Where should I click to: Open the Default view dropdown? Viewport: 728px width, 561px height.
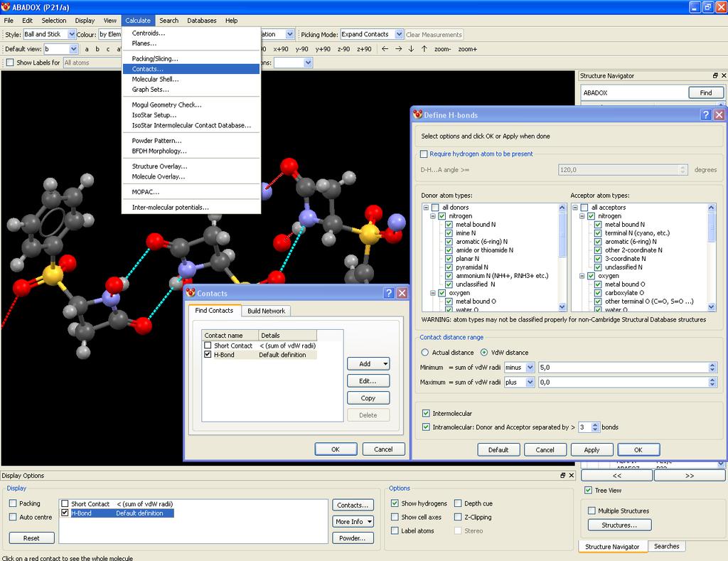point(73,49)
